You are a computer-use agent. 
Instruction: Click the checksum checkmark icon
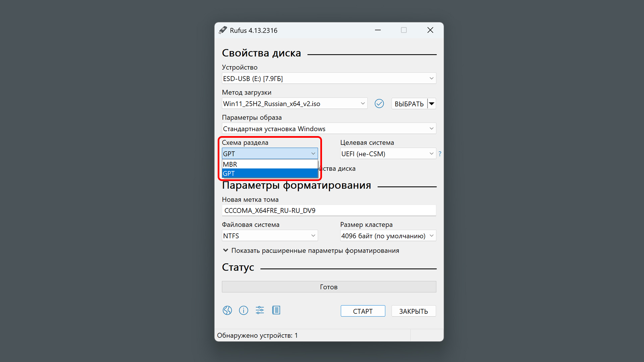[x=379, y=104]
